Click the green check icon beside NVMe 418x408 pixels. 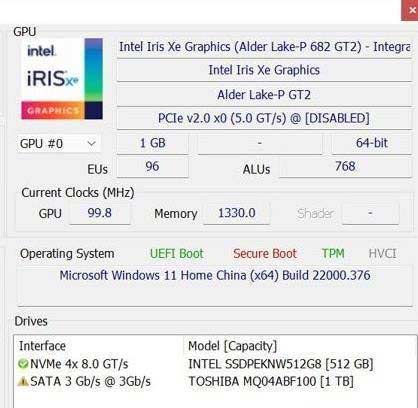pyautogui.click(x=23, y=364)
